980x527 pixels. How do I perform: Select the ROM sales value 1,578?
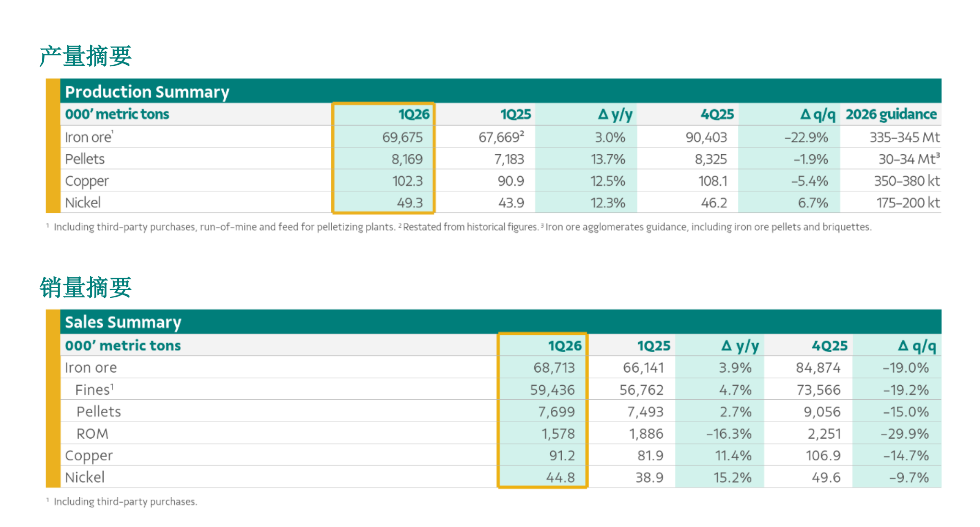pos(558,434)
